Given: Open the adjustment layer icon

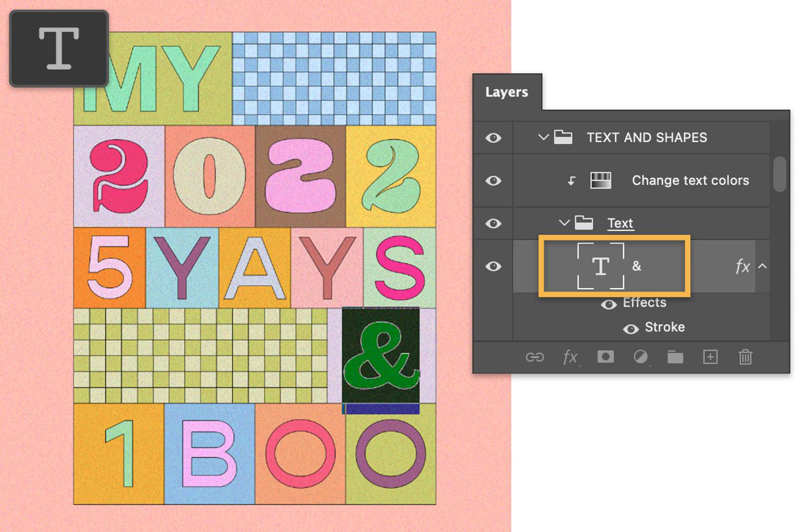Looking at the screenshot, I should (640, 358).
